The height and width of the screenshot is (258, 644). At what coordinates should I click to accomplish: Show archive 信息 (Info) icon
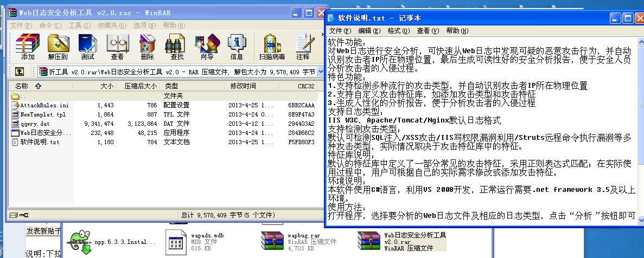tap(237, 47)
